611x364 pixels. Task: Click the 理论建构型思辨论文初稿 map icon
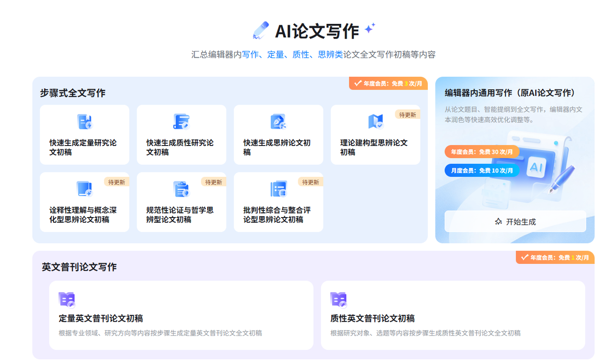click(x=375, y=122)
